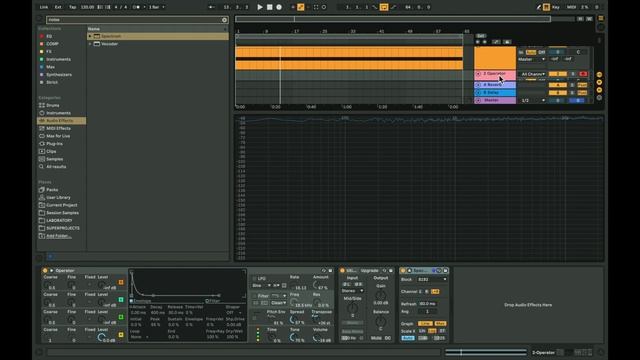Toggle the Auto monitor button
Screen dimensions: 640x360
point(531,52)
